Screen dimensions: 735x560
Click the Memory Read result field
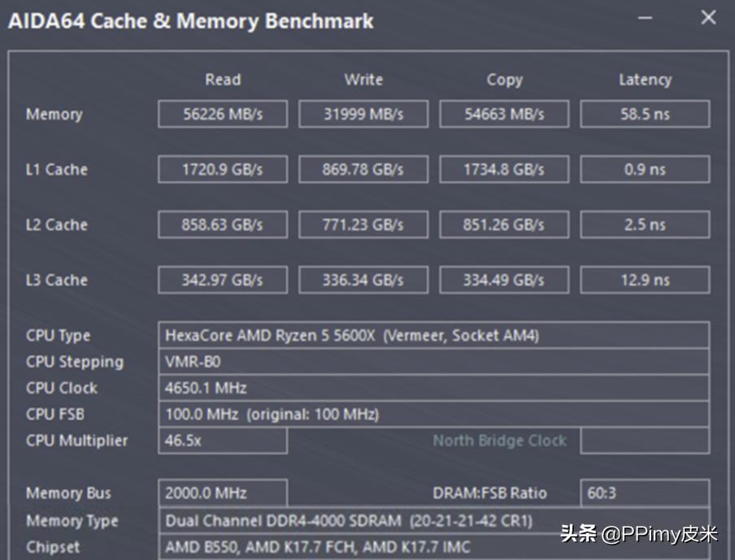(222, 115)
